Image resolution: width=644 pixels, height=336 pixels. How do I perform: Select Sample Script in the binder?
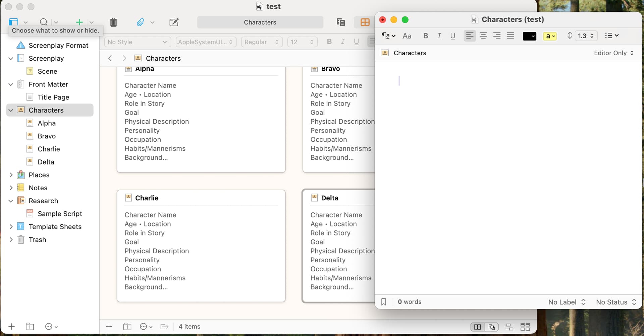pyautogui.click(x=60, y=214)
